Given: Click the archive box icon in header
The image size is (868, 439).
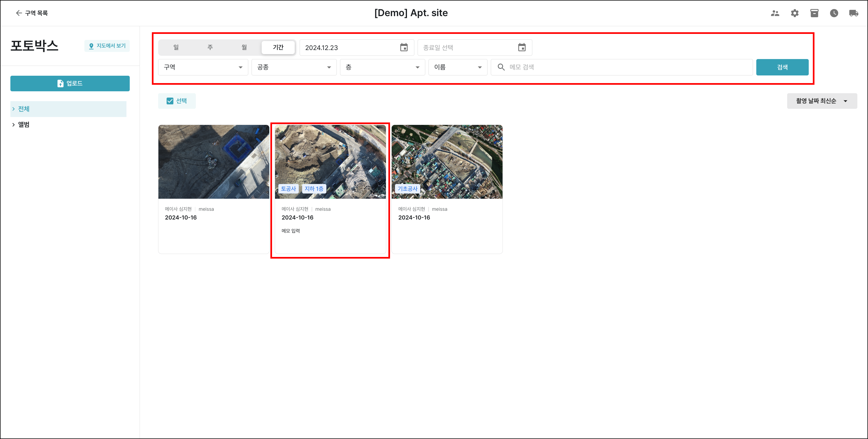Looking at the screenshot, I should pyautogui.click(x=814, y=13).
